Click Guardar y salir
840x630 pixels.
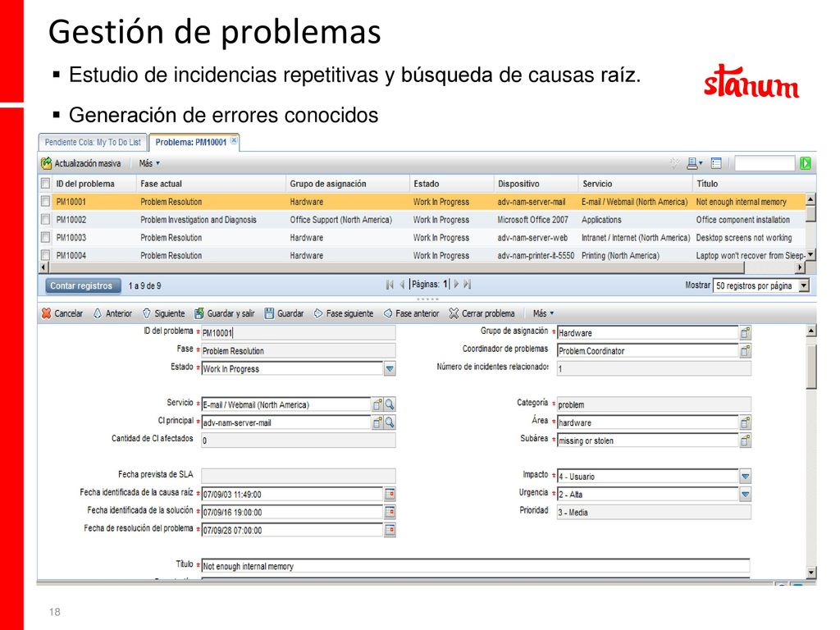225,313
